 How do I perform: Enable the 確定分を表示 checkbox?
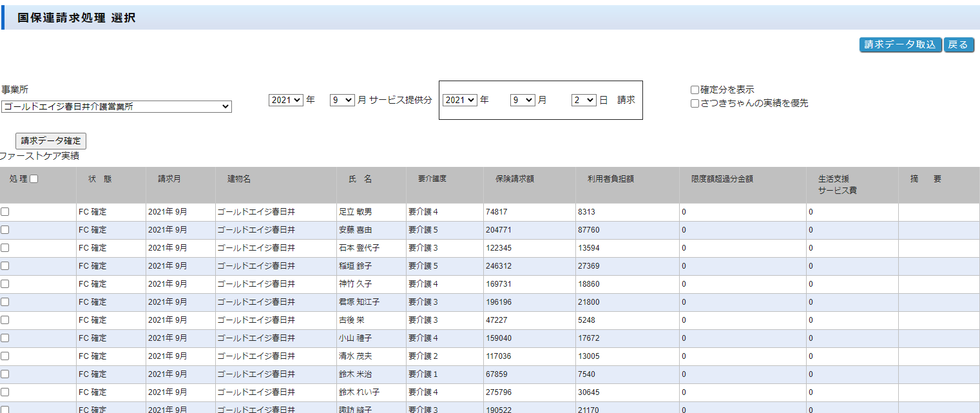(695, 90)
